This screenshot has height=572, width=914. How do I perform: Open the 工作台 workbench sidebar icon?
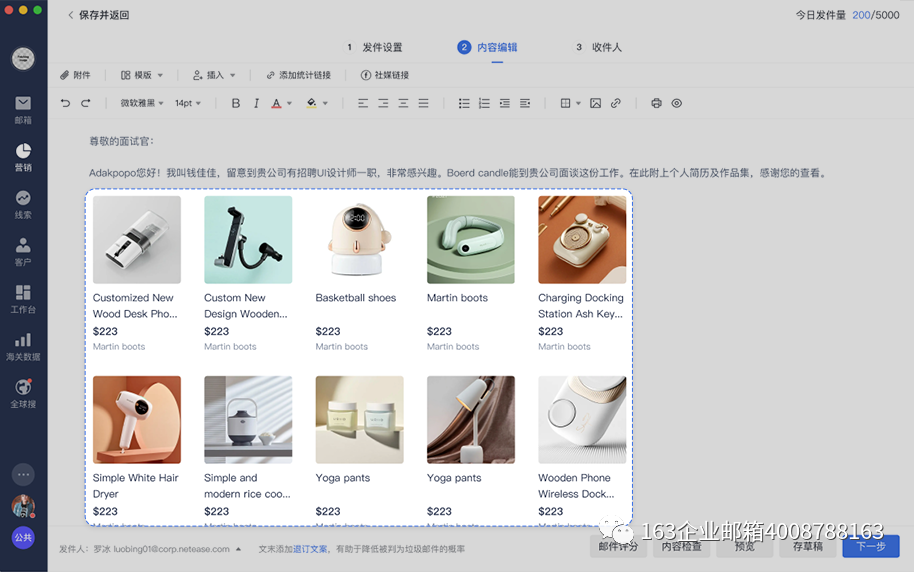23,299
